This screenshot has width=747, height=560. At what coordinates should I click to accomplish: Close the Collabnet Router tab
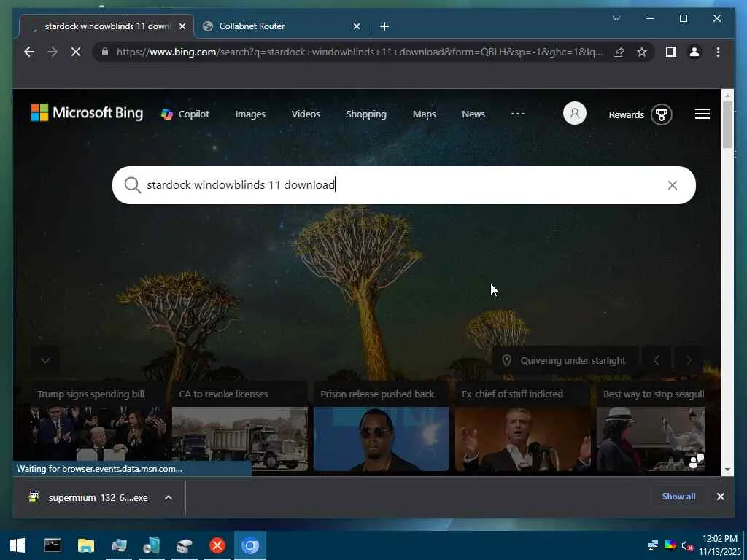click(356, 26)
